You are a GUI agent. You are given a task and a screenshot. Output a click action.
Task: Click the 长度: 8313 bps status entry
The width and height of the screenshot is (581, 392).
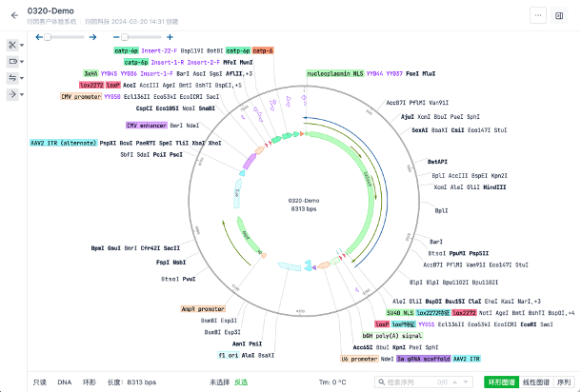(x=131, y=382)
